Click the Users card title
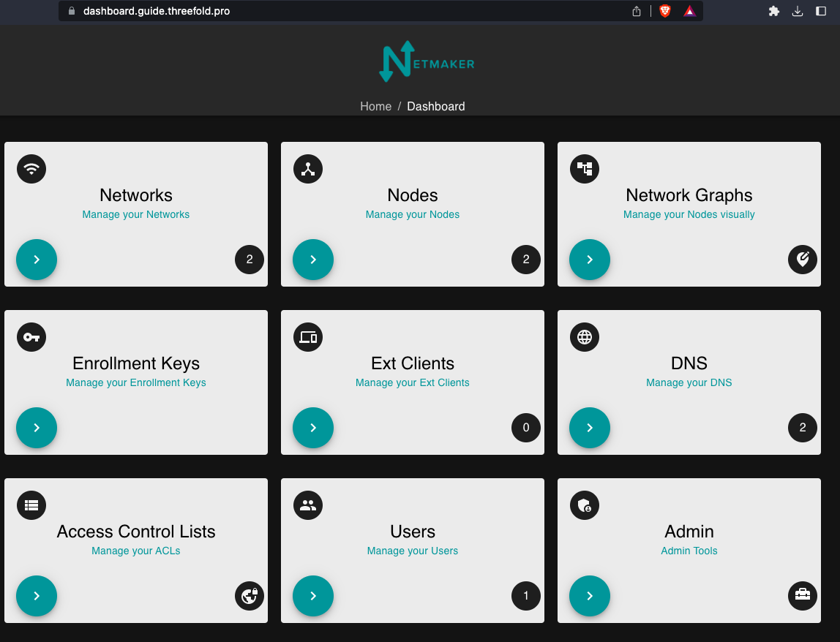The image size is (840, 642). tap(413, 531)
